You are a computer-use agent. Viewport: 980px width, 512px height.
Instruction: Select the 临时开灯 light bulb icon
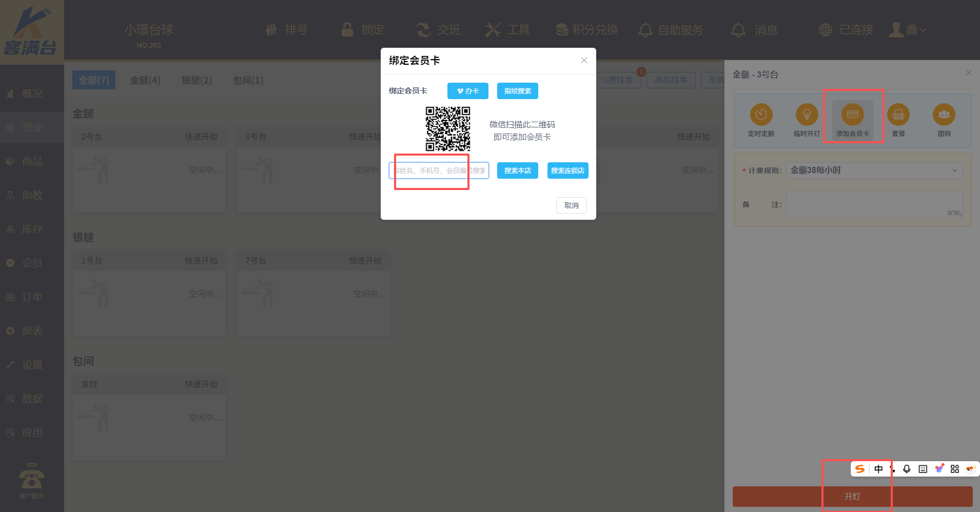coord(807,115)
